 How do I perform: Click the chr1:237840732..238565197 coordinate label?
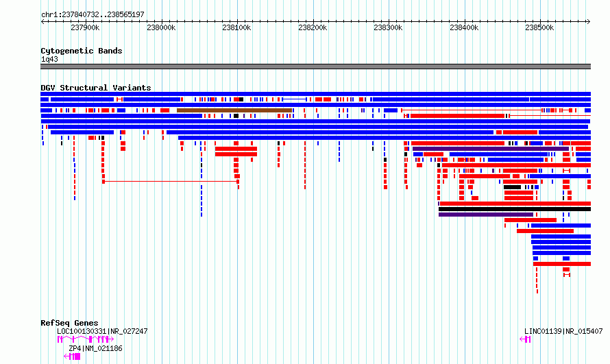(93, 15)
